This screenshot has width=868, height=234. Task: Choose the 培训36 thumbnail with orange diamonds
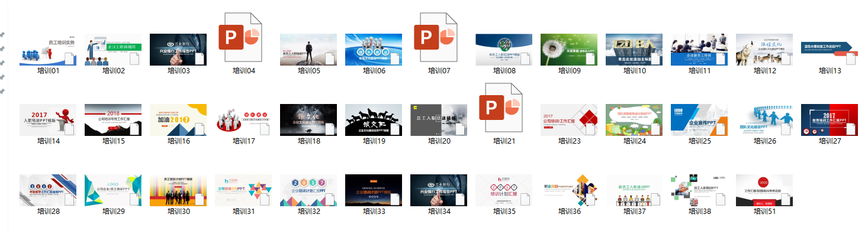point(569,190)
